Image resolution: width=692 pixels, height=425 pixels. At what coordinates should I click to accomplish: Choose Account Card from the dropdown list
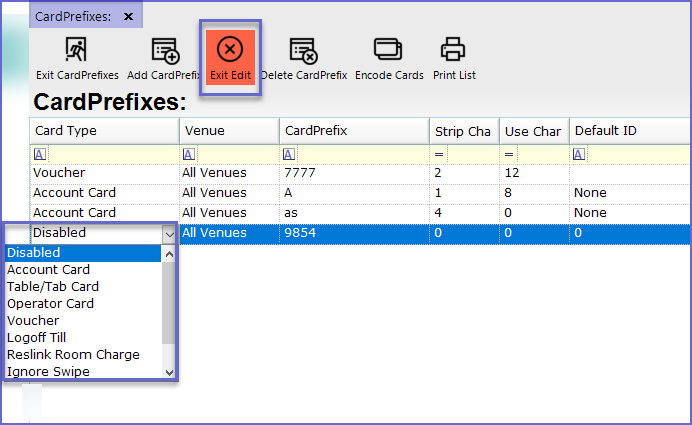[x=48, y=270]
